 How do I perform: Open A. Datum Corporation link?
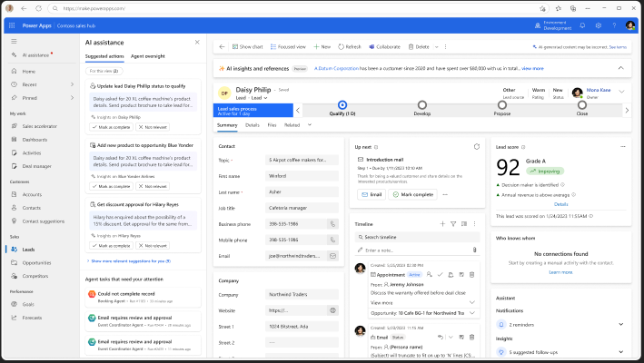(x=336, y=68)
